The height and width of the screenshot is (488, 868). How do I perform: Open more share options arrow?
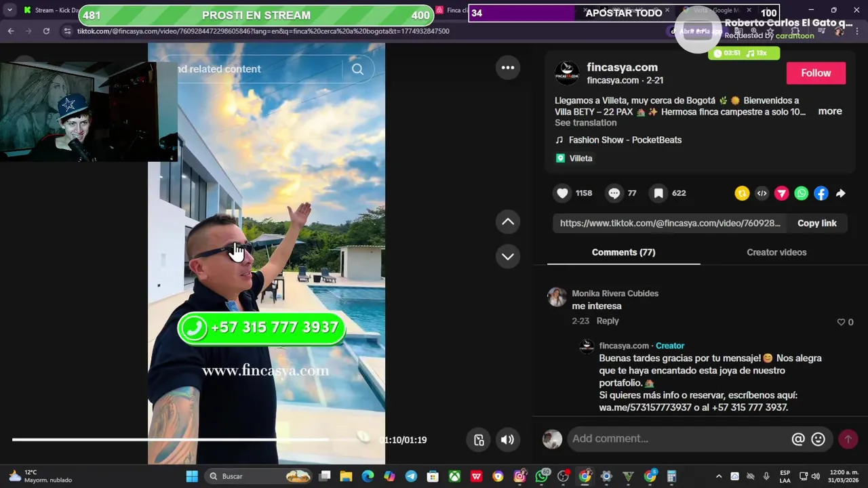tap(840, 194)
